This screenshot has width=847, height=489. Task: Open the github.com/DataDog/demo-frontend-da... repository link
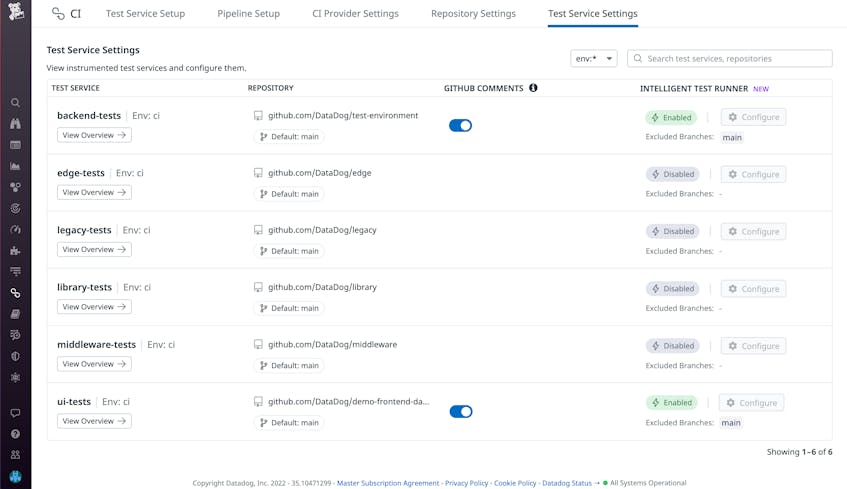click(348, 401)
